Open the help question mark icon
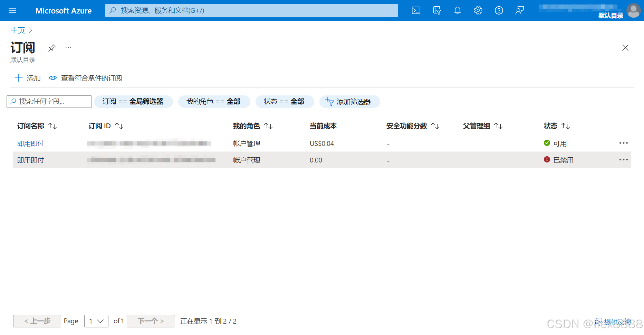 click(499, 10)
